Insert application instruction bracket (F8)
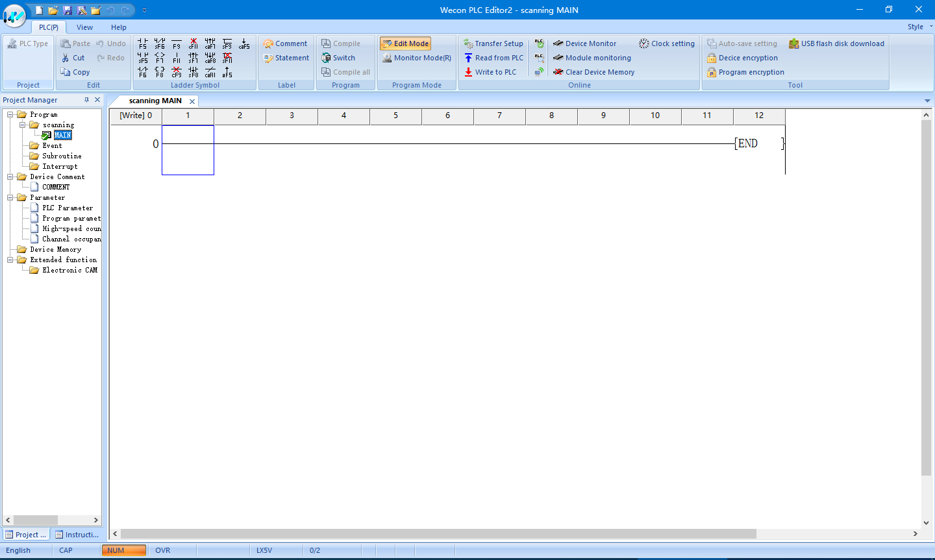Viewport: 935px width, 560px height. 160,72
